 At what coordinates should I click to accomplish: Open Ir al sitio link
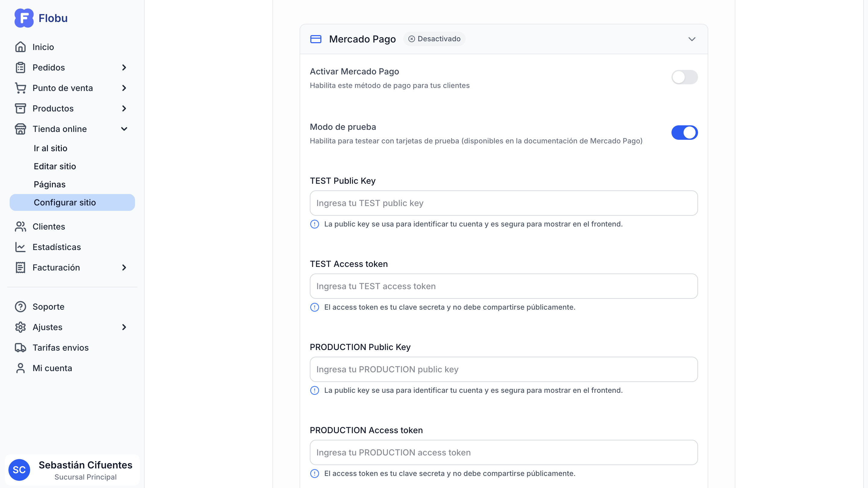[51, 148]
